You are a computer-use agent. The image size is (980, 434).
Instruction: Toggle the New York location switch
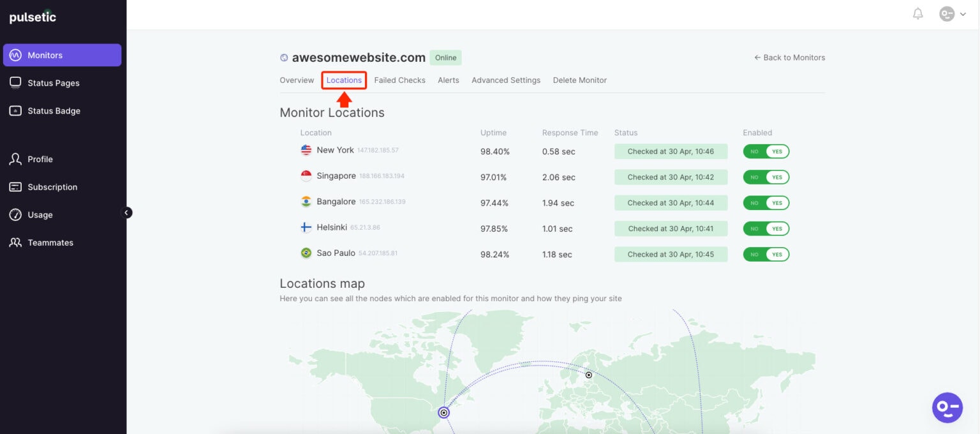(x=766, y=151)
